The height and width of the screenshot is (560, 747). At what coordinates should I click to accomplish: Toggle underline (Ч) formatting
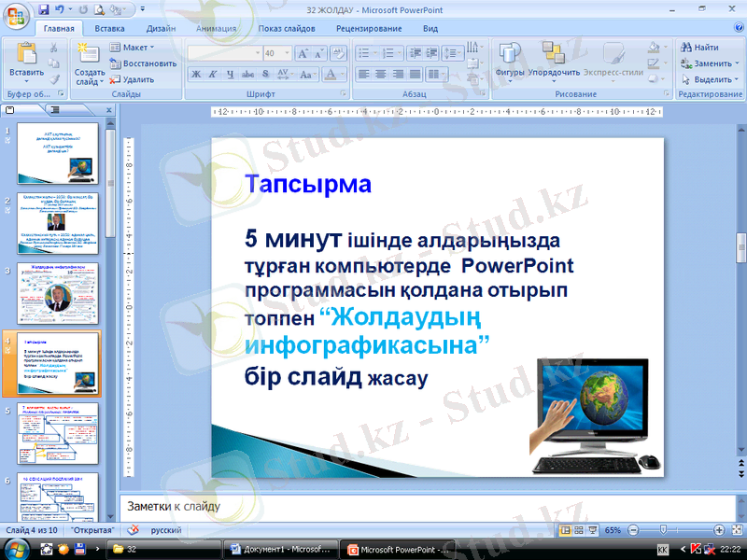point(231,74)
